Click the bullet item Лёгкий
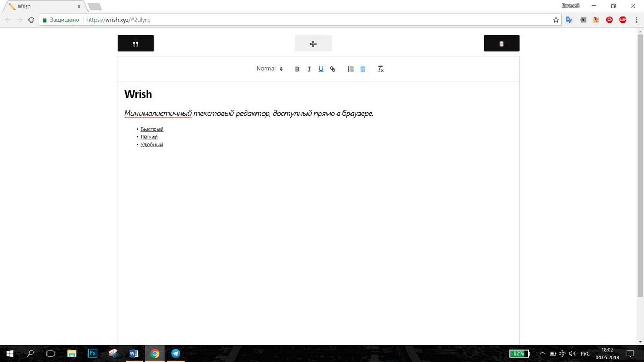 pos(149,137)
